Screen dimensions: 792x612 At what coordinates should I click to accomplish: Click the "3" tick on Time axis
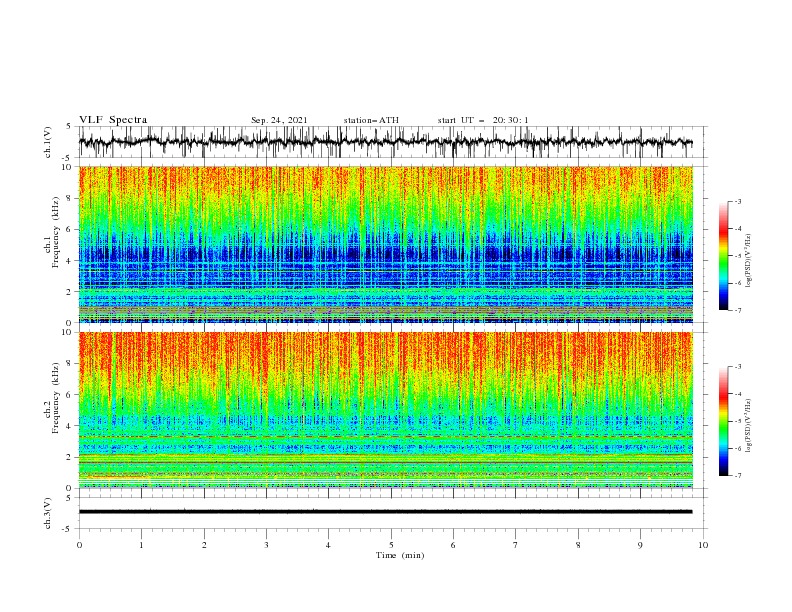[x=266, y=545]
